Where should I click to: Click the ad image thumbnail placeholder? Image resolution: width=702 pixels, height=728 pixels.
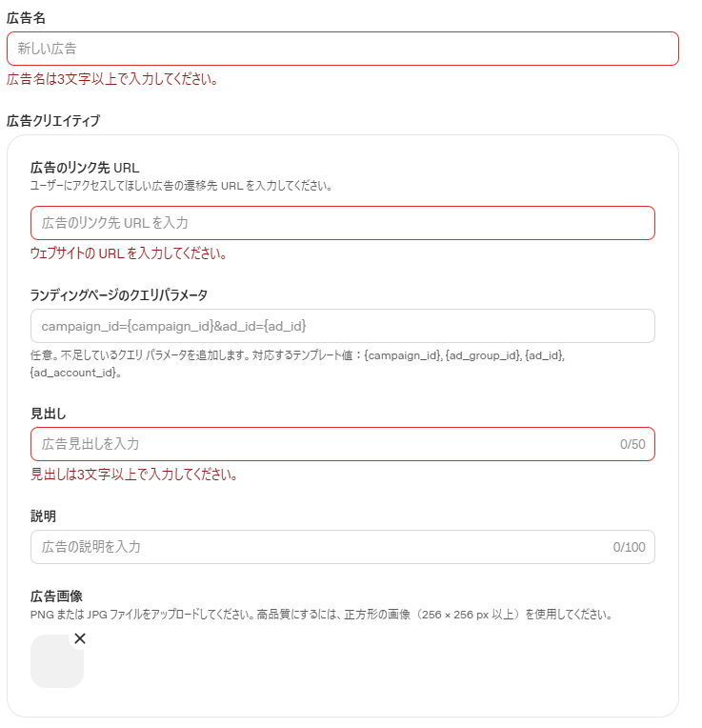(x=56, y=661)
